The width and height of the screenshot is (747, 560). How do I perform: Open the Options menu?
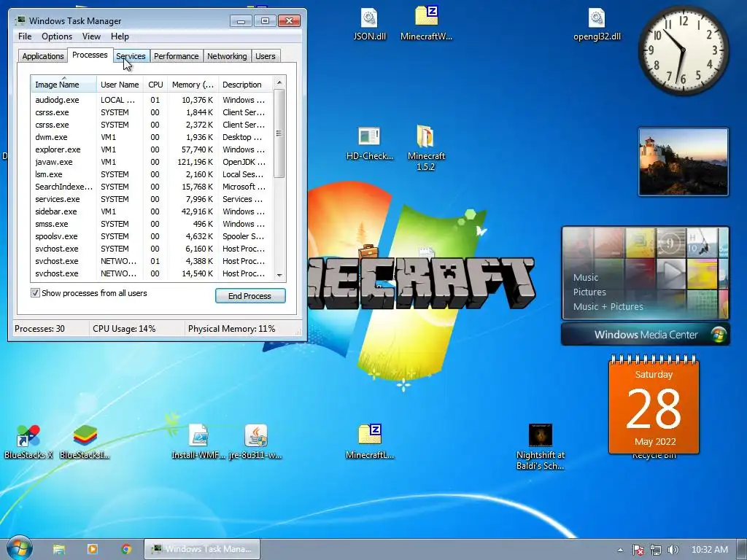(57, 36)
